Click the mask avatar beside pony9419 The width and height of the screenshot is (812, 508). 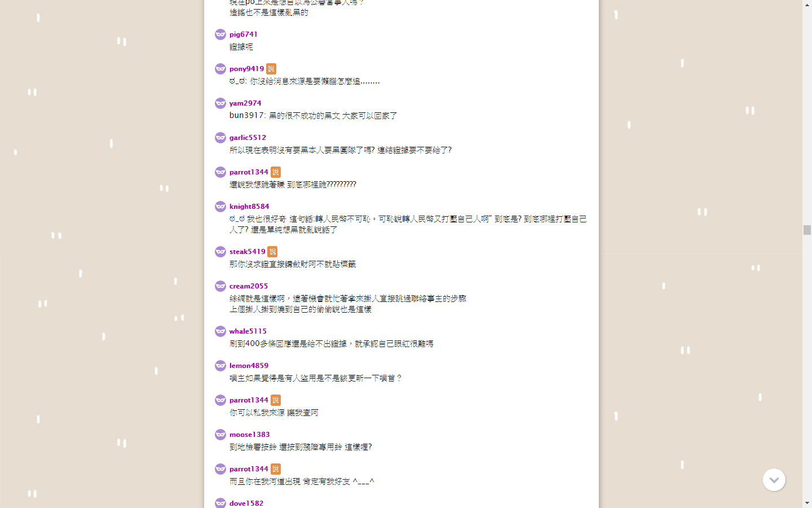(x=220, y=69)
